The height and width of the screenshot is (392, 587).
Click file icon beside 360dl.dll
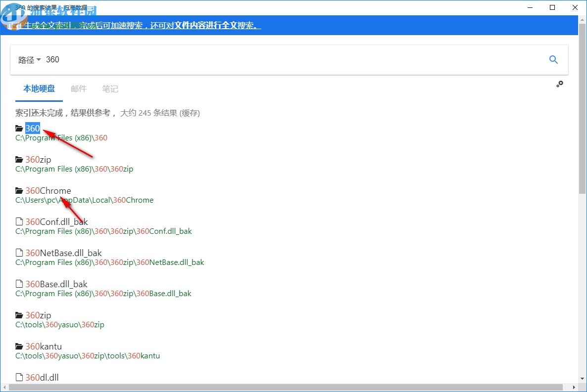click(x=19, y=377)
